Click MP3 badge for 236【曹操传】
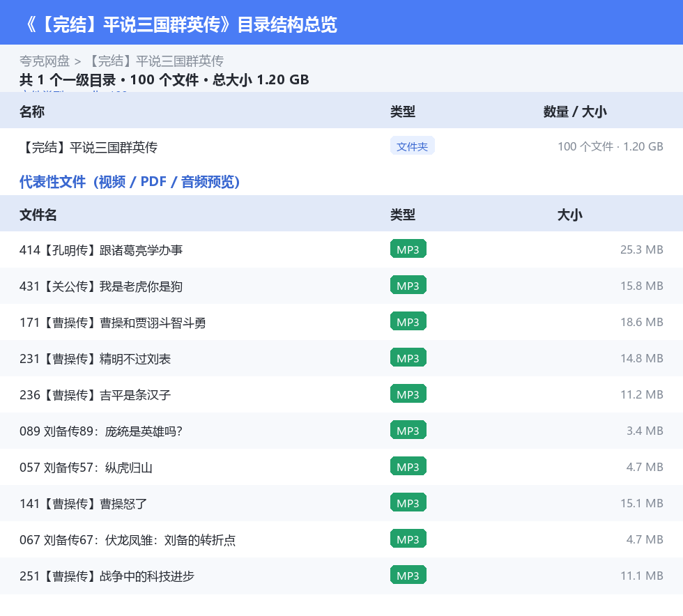Viewport: 683px width, 616px height. pos(408,394)
